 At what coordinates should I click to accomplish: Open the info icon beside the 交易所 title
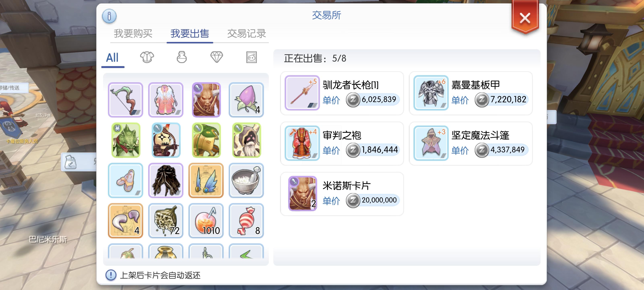(x=109, y=16)
